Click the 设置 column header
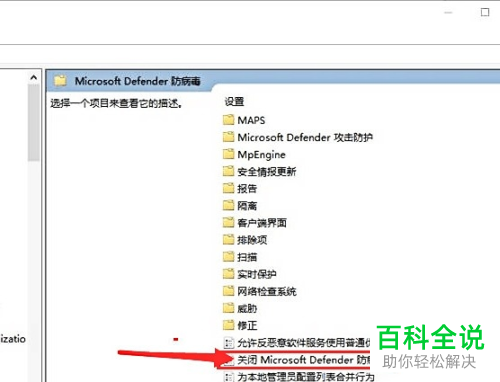The image size is (500, 382). [234, 102]
